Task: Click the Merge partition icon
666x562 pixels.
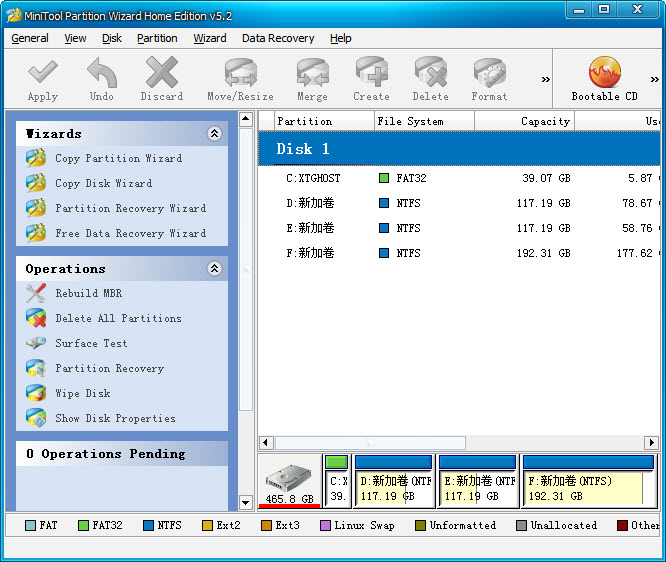Action: [312, 75]
